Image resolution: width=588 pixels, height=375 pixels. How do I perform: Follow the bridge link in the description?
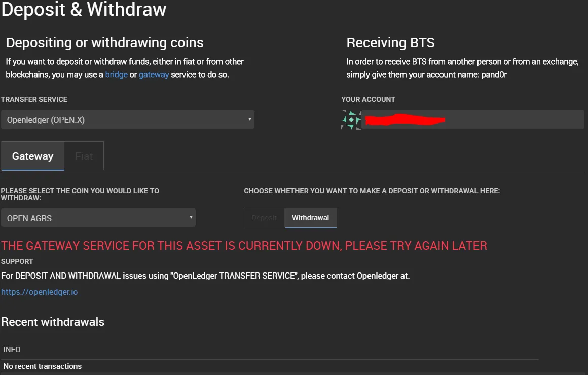click(x=116, y=74)
